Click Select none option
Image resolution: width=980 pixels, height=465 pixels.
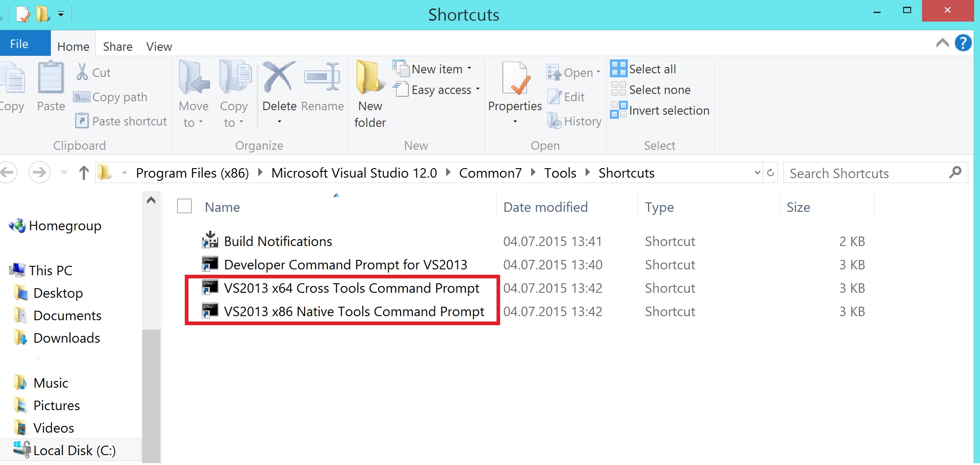650,89
